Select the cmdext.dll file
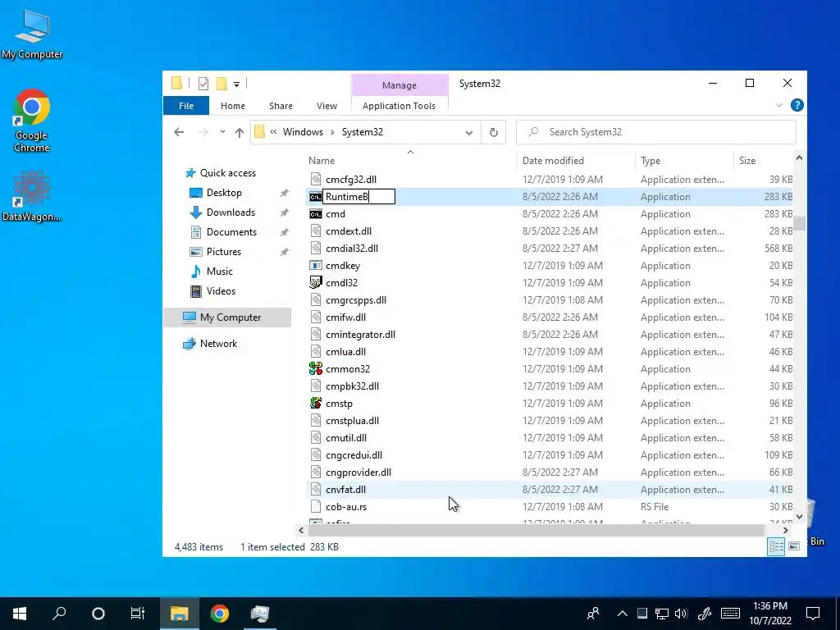 point(348,231)
